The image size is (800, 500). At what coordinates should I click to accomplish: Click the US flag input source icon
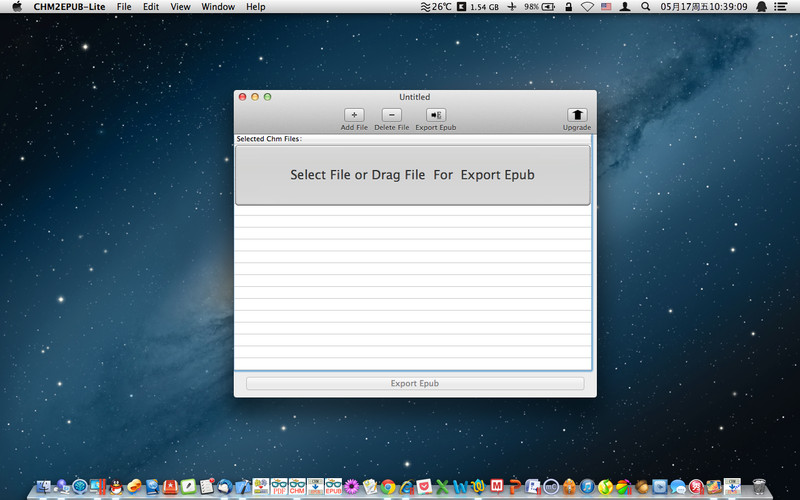tap(606, 7)
